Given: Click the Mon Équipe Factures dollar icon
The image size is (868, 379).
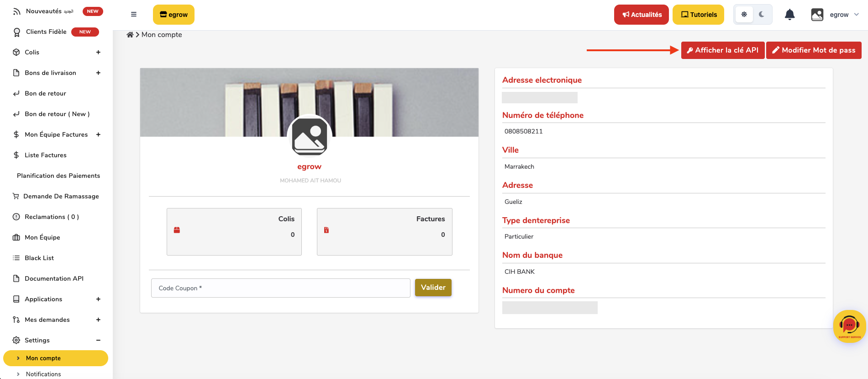Looking at the screenshot, I should coord(16,134).
